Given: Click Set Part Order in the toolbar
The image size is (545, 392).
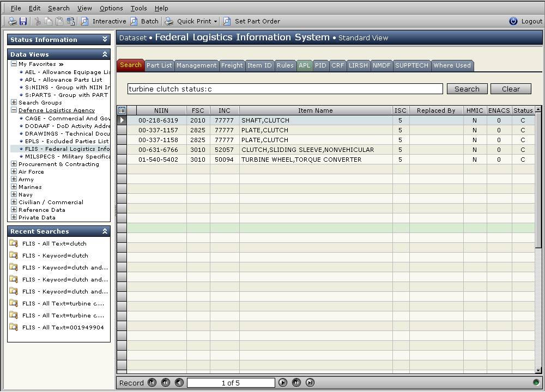Looking at the screenshot, I should [x=252, y=21].
